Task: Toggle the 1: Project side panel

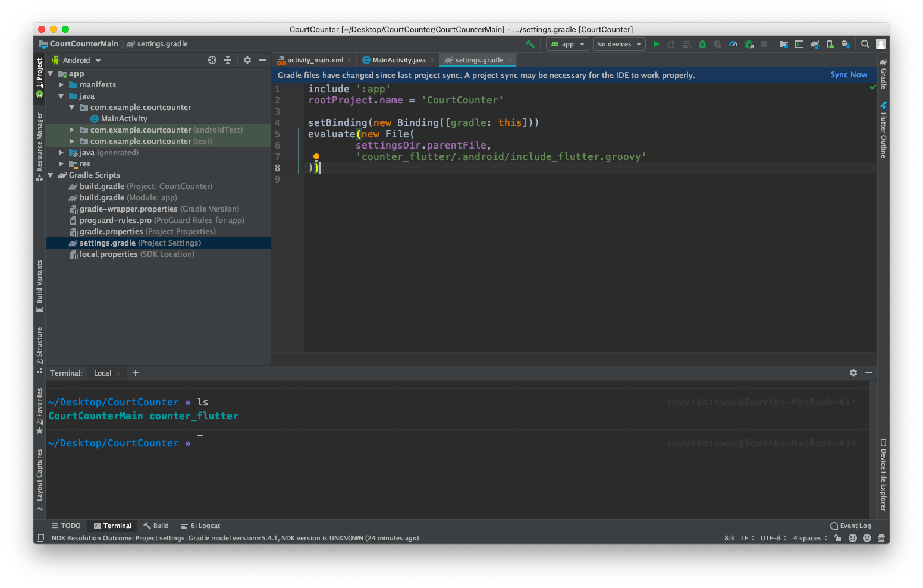Action: point(40,77)
